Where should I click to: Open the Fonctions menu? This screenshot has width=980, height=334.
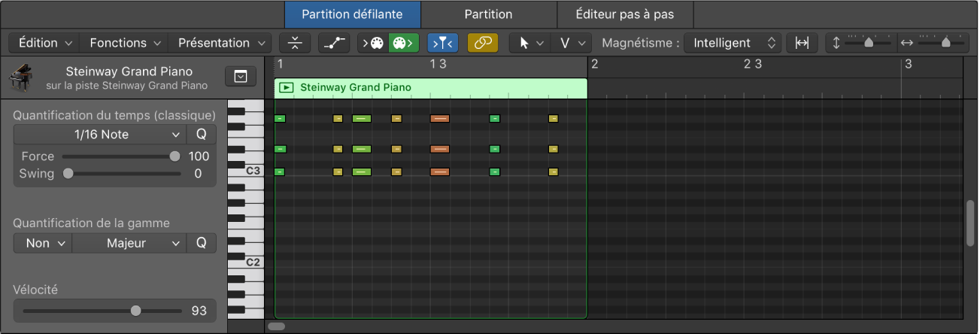click(124, 43)
